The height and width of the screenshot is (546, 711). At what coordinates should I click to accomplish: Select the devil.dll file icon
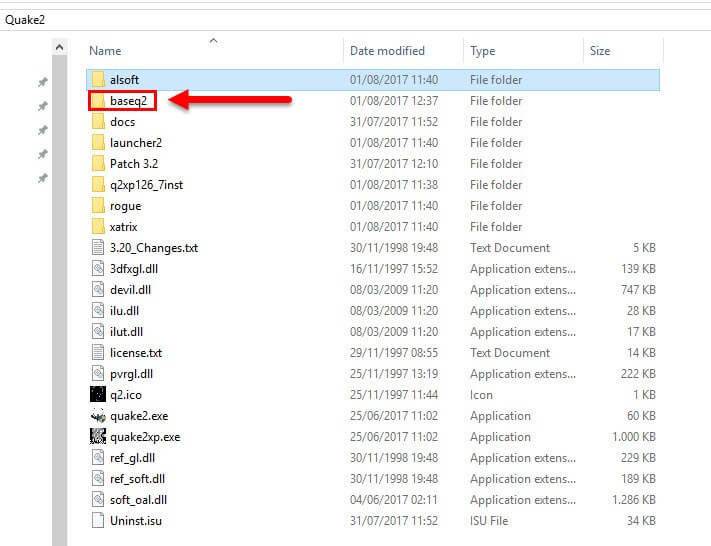click(98, 289)
